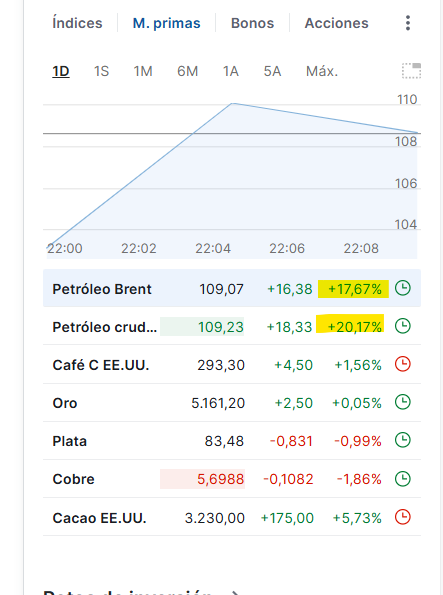Click the copper price 5,6988
Screen dimensions: 443x595
click(x=221, y=479)
